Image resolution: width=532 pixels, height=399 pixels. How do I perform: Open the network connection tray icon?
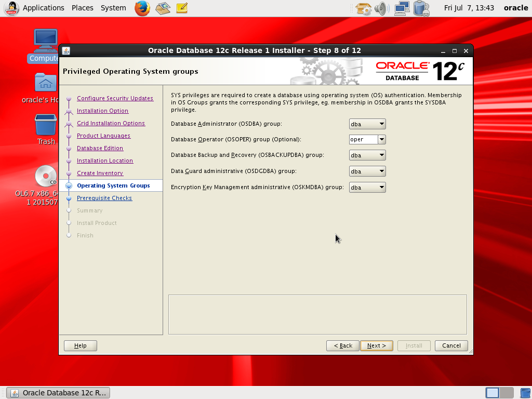(402, 8)
